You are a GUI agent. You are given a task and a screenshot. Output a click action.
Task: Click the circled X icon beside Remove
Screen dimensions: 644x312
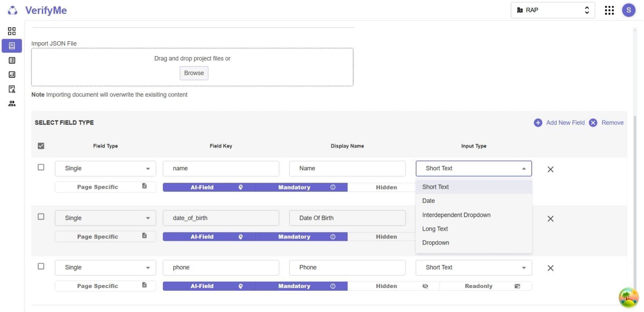593,123
